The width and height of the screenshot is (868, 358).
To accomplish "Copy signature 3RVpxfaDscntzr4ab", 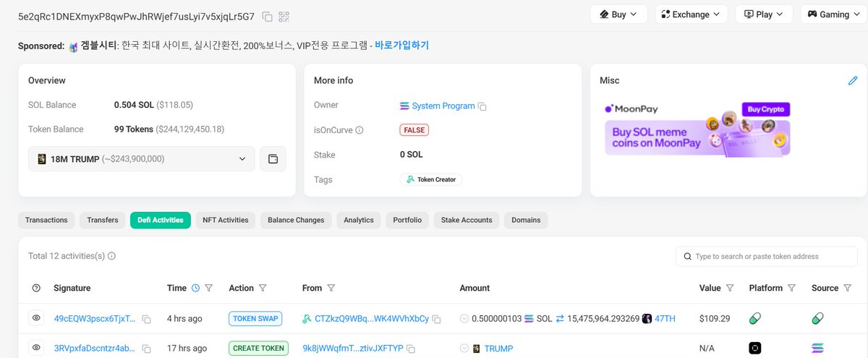I will [146, 349].
